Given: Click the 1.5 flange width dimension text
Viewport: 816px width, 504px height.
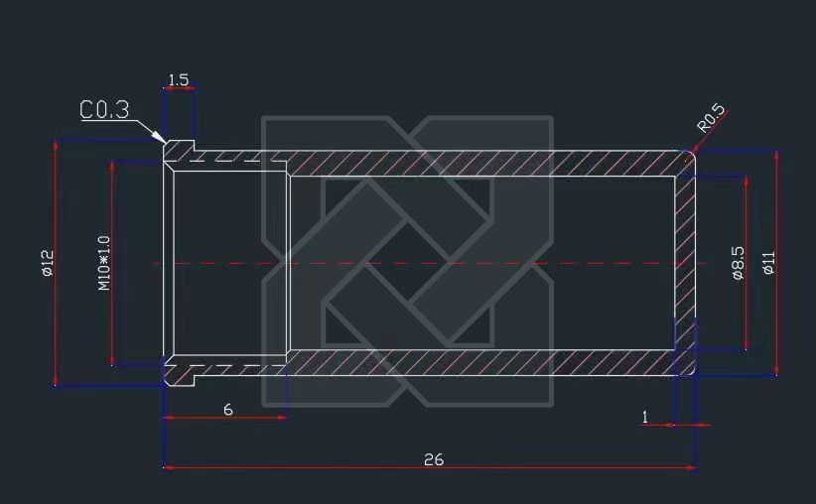Looking at the screenshot, I should coord(179,79).
